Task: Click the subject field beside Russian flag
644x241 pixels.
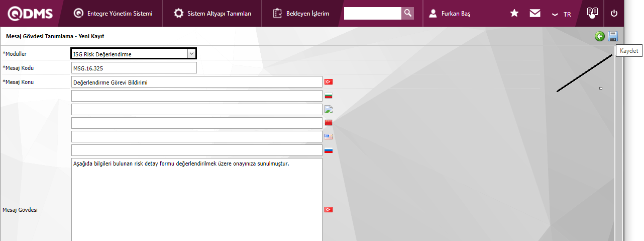Action: pyautogui.click(x=197, y=150)
